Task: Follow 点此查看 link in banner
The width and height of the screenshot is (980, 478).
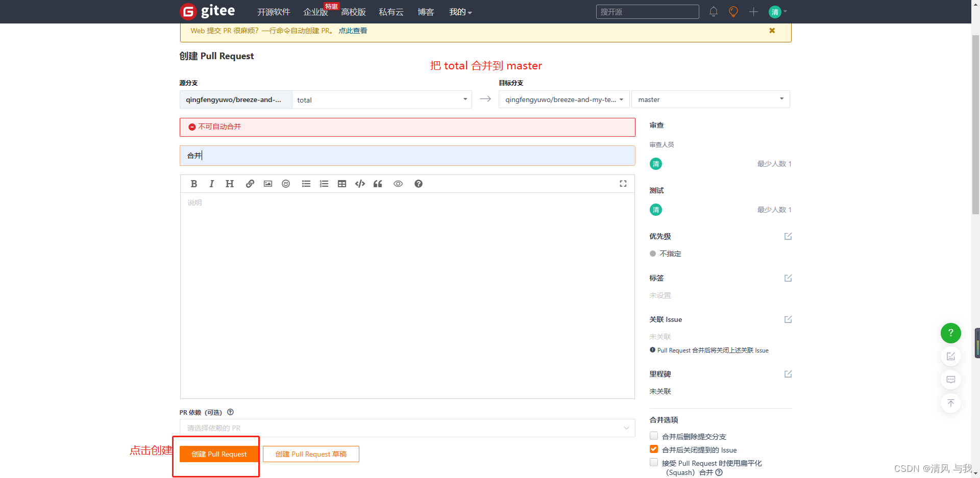Action: (353, 31)
